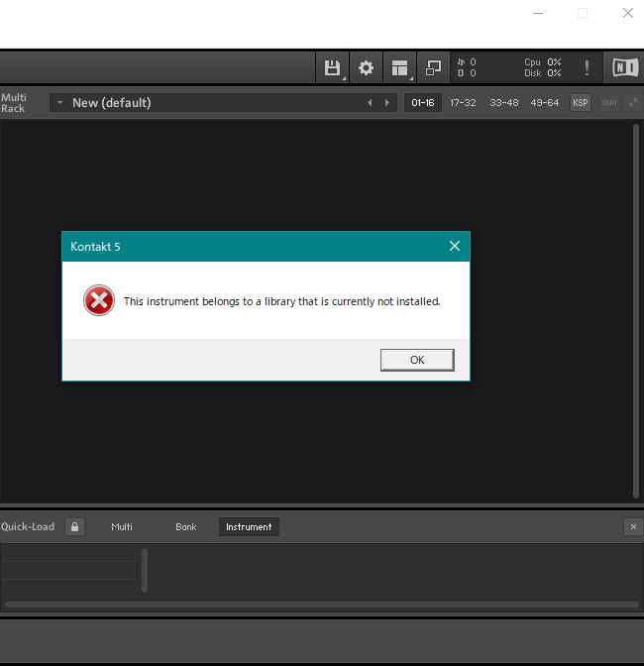
Task: Toggle the KSP multi script editor
Action: (581, 103)
